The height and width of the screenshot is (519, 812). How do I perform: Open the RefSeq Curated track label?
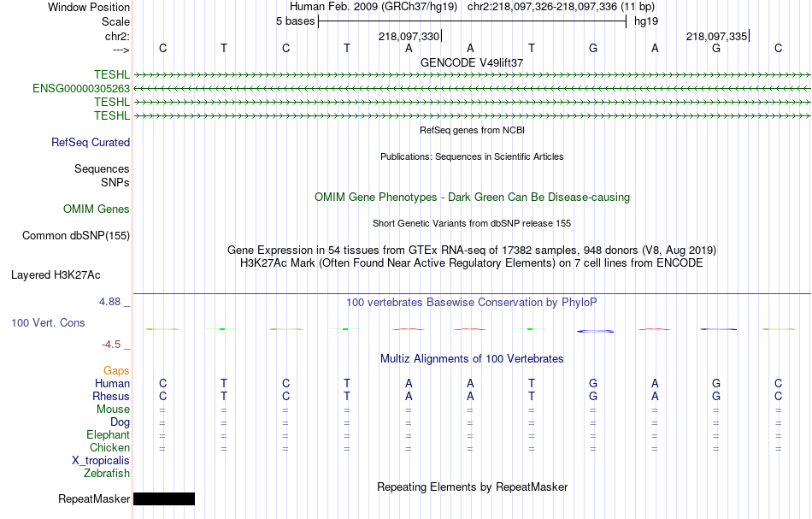coord(91,143)
